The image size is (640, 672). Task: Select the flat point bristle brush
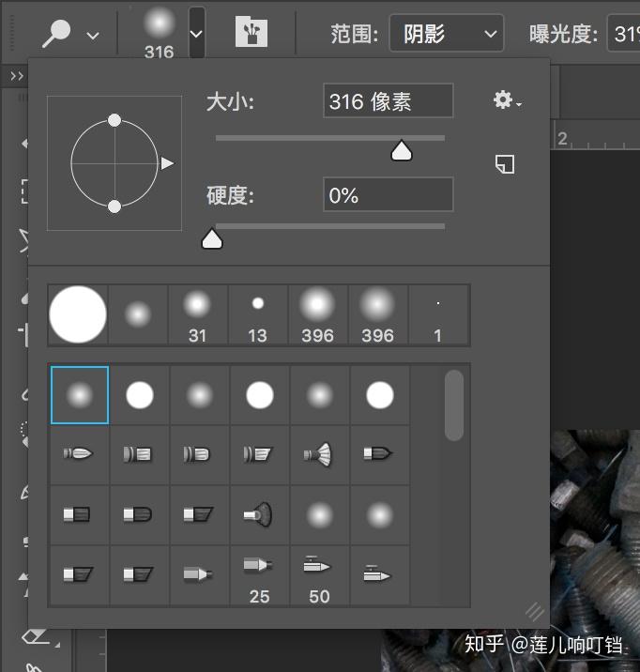tap(379, 454)
